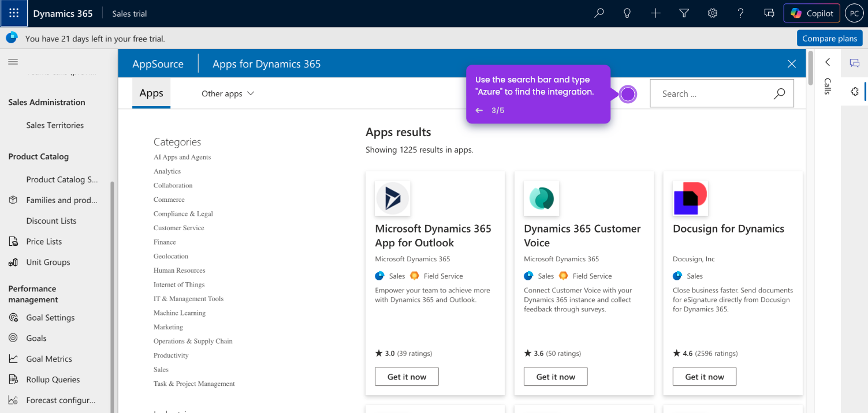Filter by Geolocation category
This screenshot has width=868, height=413.
point(171,256)
